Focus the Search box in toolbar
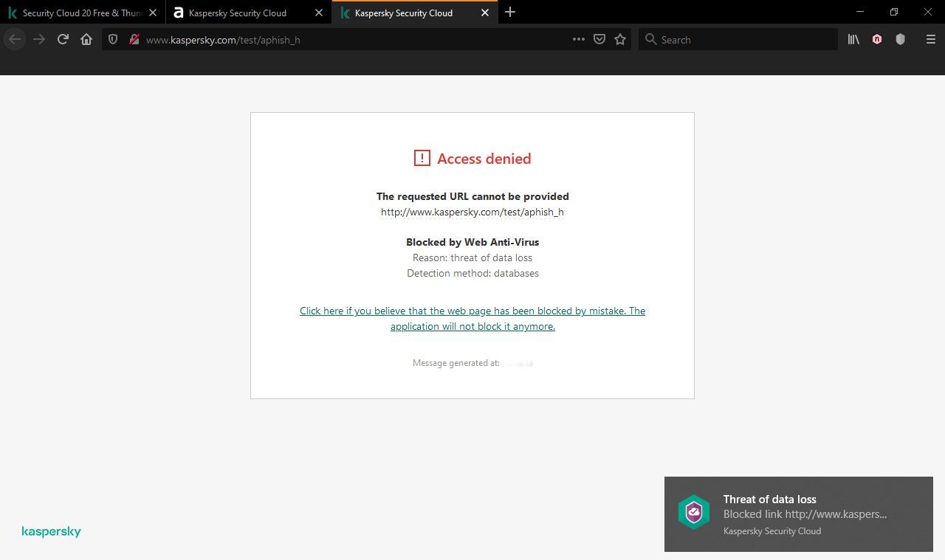The image size is (945, 560). [x=738, y=40]
